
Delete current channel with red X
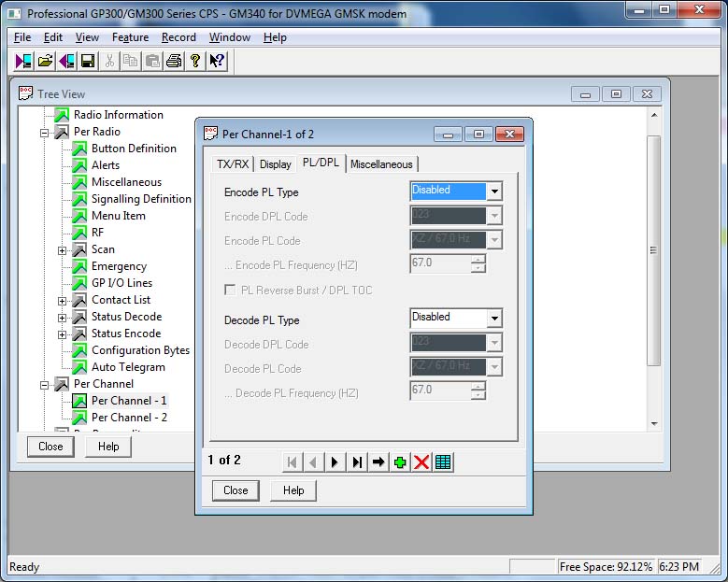pyautogui.click(x=421, y=462)
